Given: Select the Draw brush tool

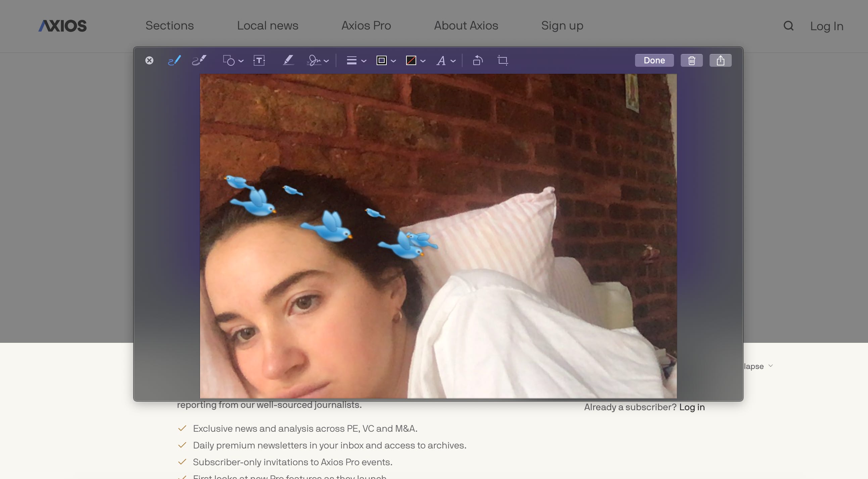Looking at the screenshot, I should click(199, 60).
